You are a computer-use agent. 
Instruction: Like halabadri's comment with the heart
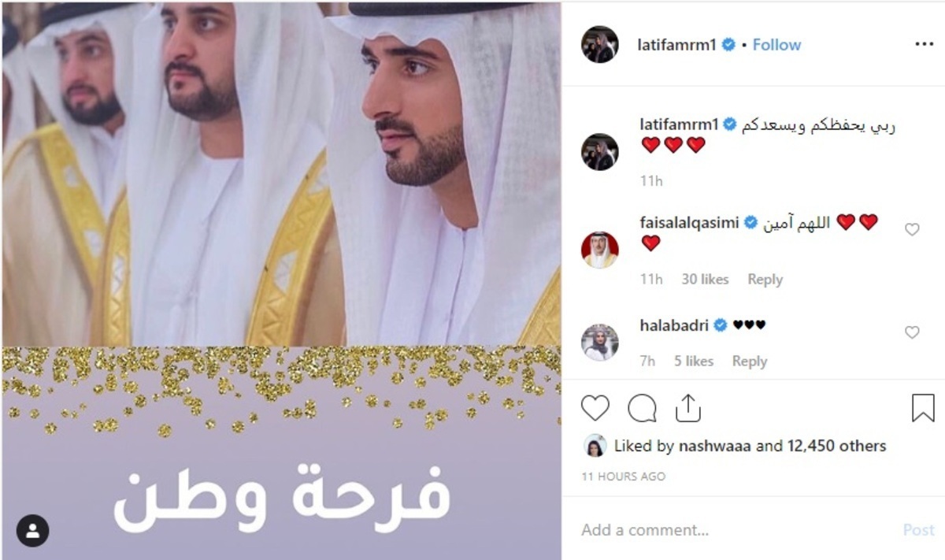[x=912, y=332]
